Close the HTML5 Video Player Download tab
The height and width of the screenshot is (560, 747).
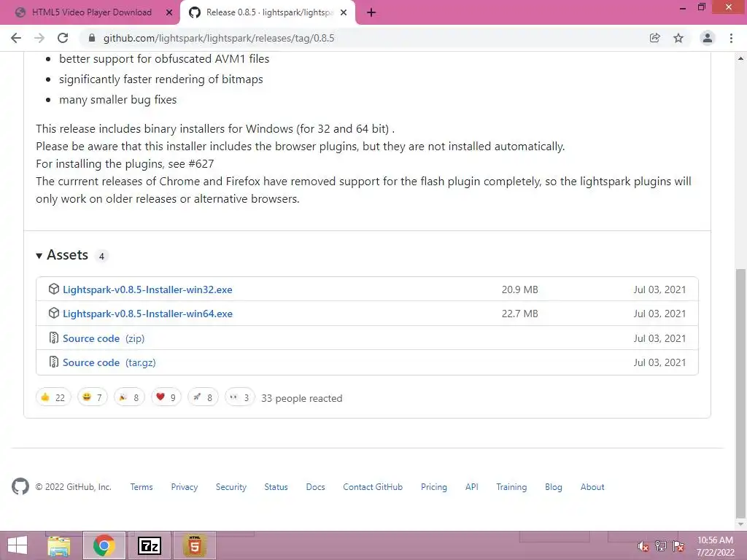[169, 13]
